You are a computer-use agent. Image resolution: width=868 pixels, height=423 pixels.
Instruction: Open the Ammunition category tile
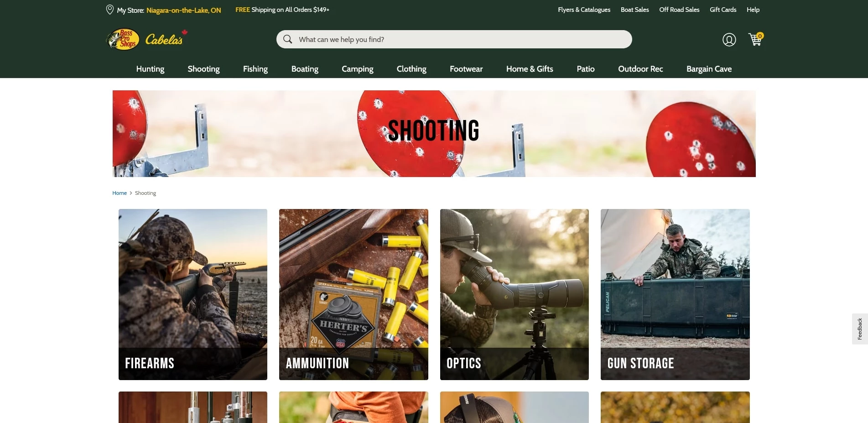pos(353,294)
